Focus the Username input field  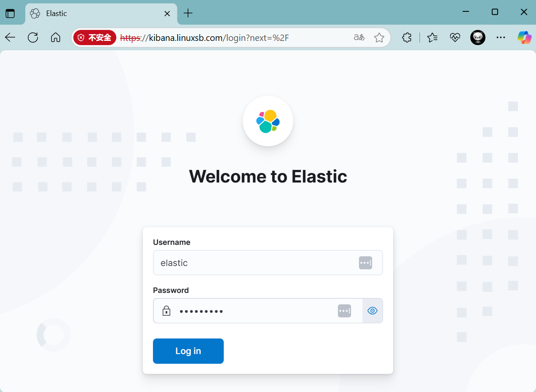253,263
